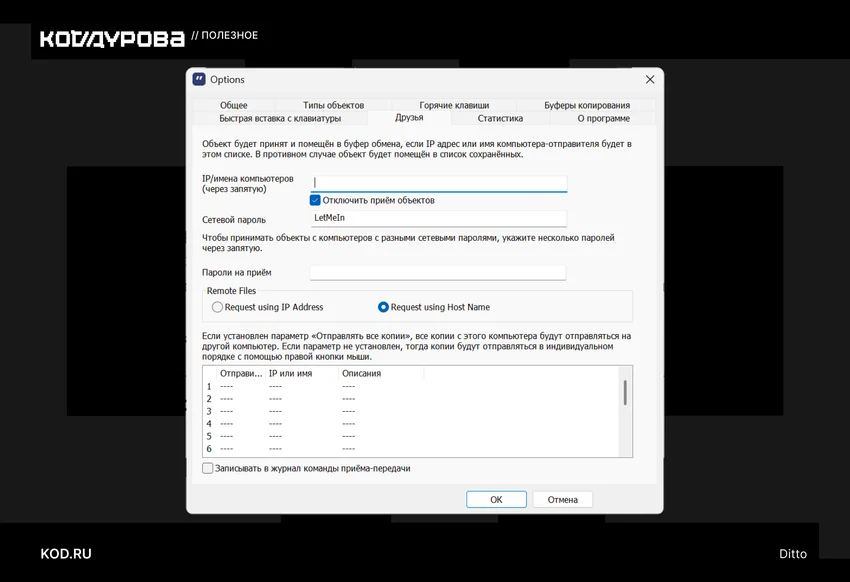Enable Записывать в журнал команды приёма-передачи

coord(208,468)
